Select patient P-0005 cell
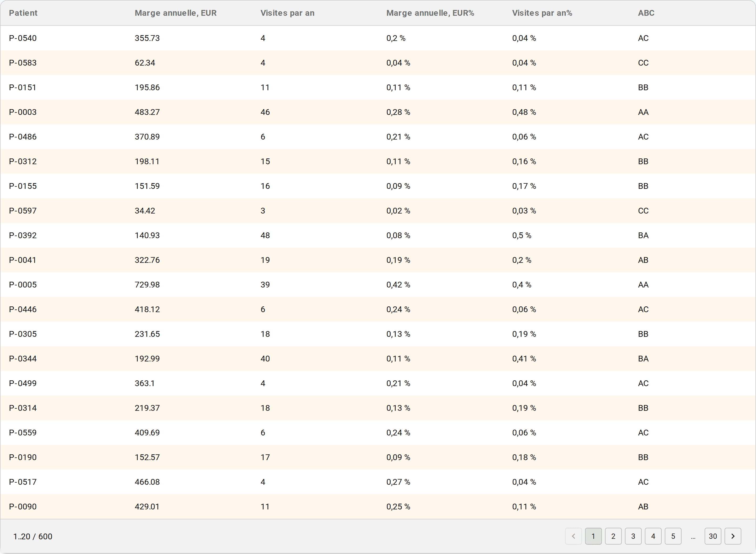This screenshot has width=756, height=554. [x=23, y=285]
